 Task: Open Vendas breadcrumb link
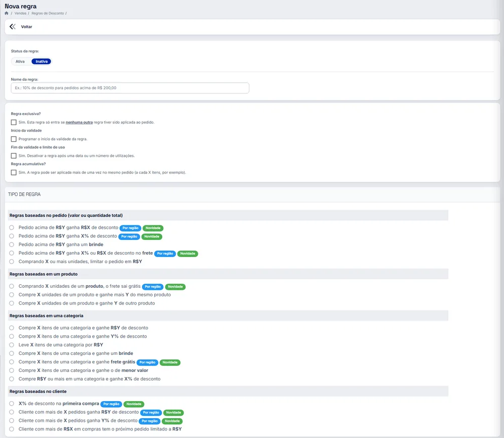coord(20,13)
